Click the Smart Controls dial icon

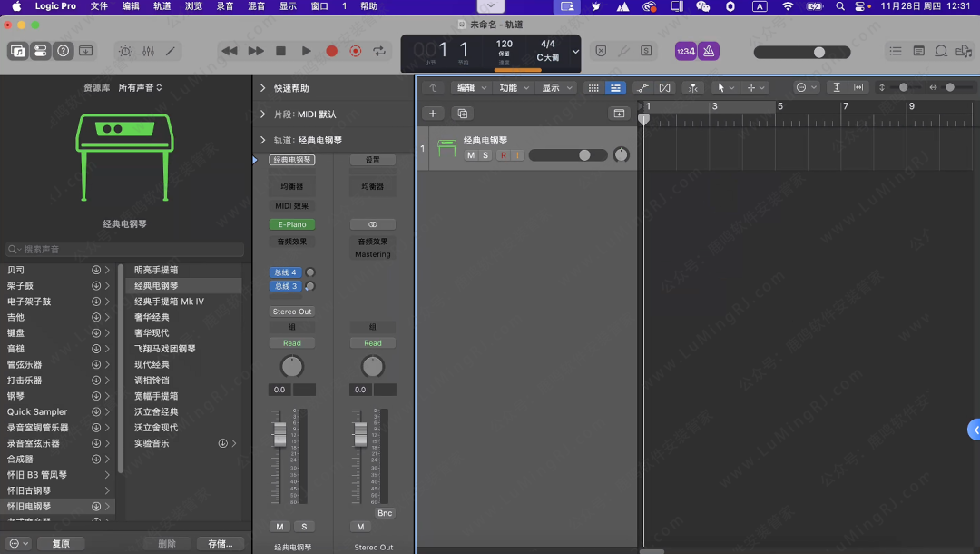tap(125, 51)
